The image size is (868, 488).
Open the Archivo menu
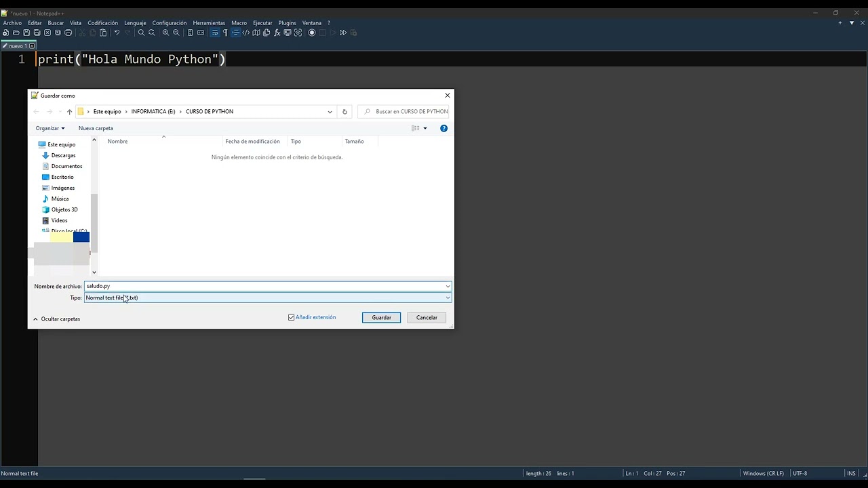point(12,23)
